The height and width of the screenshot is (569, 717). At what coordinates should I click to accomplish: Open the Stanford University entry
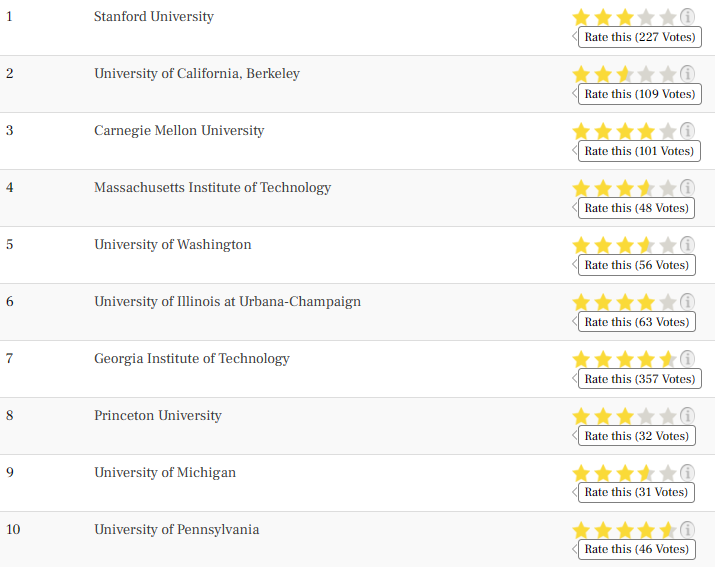[154, 16]
